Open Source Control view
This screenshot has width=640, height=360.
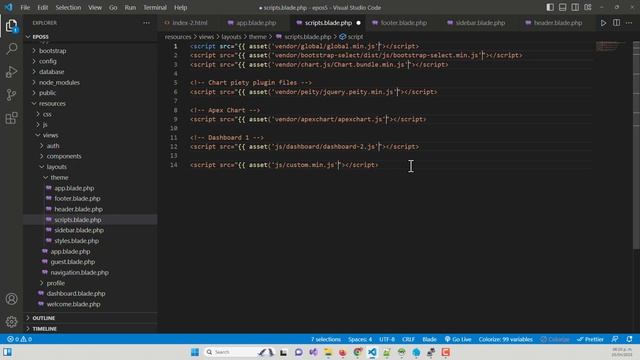tap(11, 95)
